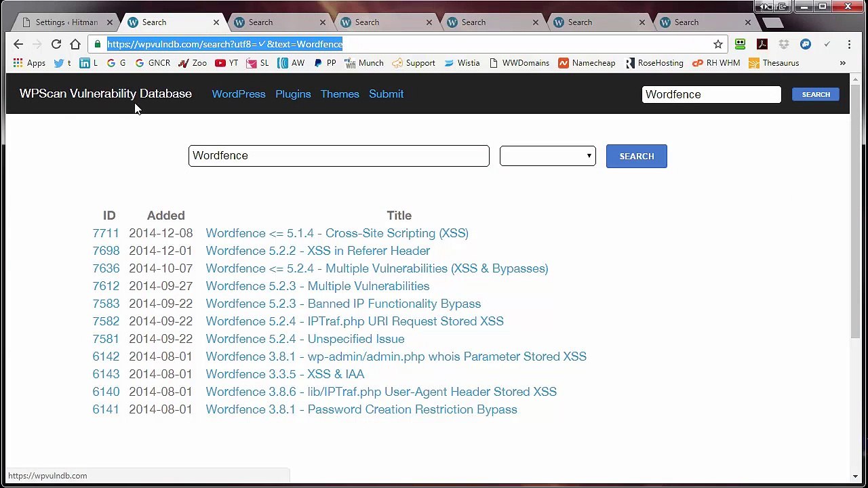This screenshot has height=488, width=868.
Task: Open Wordfence 3.8.6 User-Agent Header Stored XSS
Action: (x=381, y=392)
